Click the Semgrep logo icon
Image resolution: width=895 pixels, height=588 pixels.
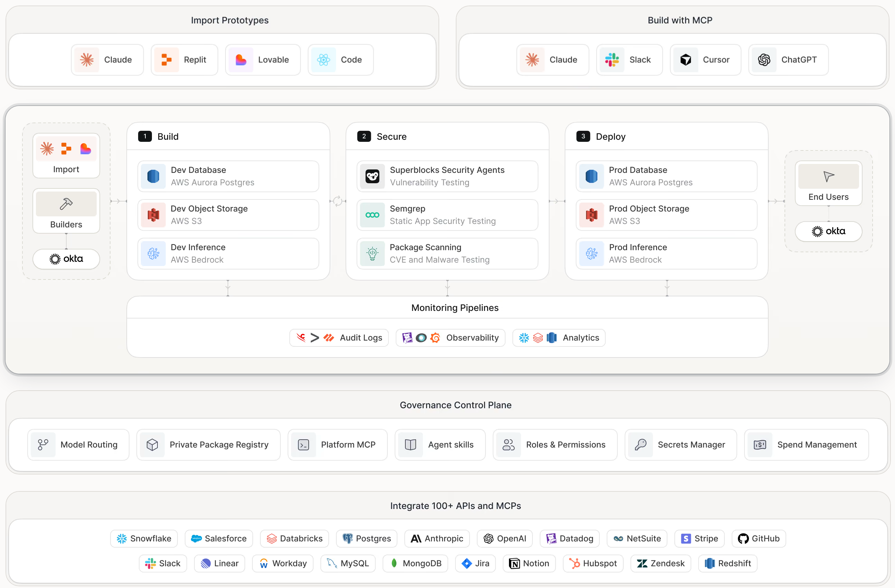pos(372,215)
